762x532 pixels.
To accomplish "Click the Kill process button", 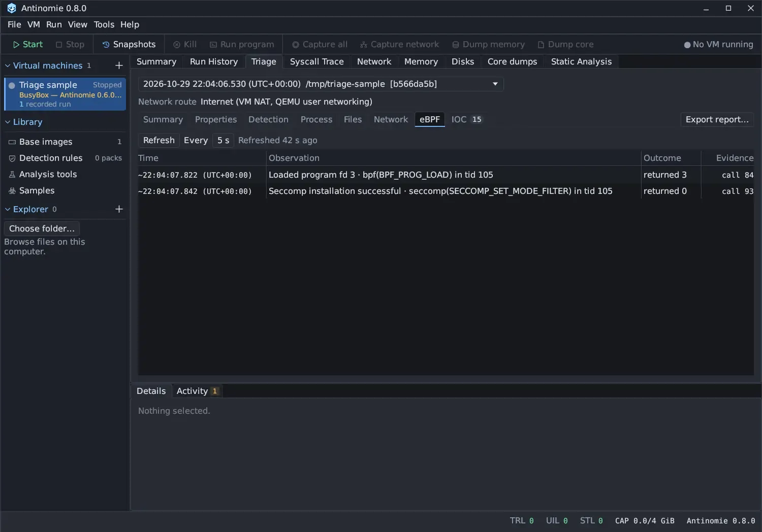I will (185, 45).
